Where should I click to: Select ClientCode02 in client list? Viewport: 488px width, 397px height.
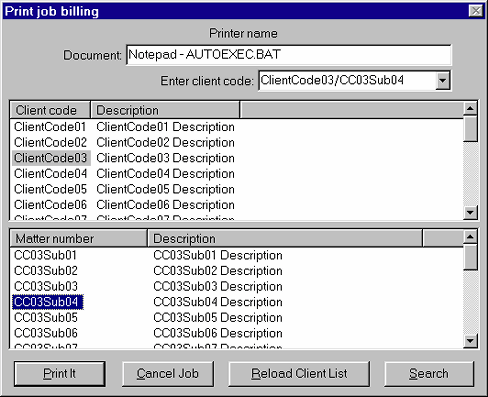50,143
